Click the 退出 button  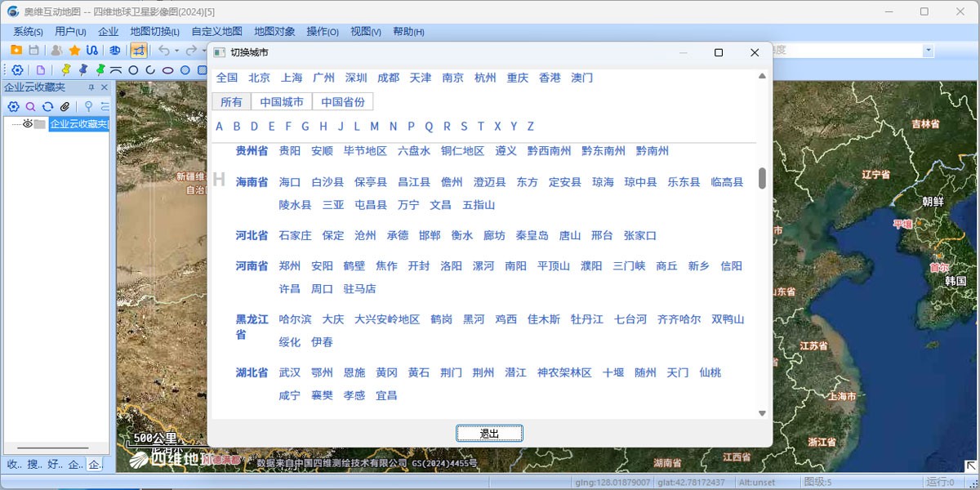point(489,434)
